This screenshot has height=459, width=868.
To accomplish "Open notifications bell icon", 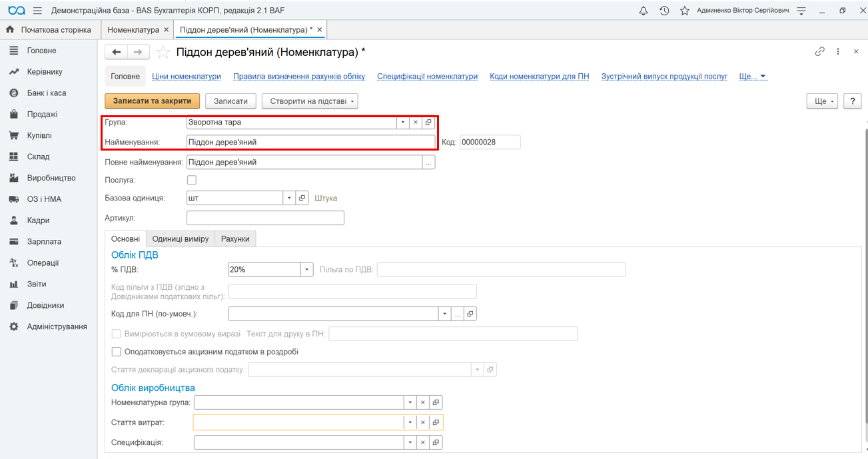I will [644, 11].
